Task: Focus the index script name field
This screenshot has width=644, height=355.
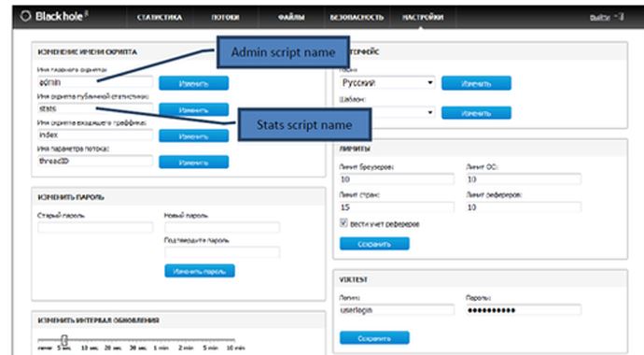Action: 95,135
